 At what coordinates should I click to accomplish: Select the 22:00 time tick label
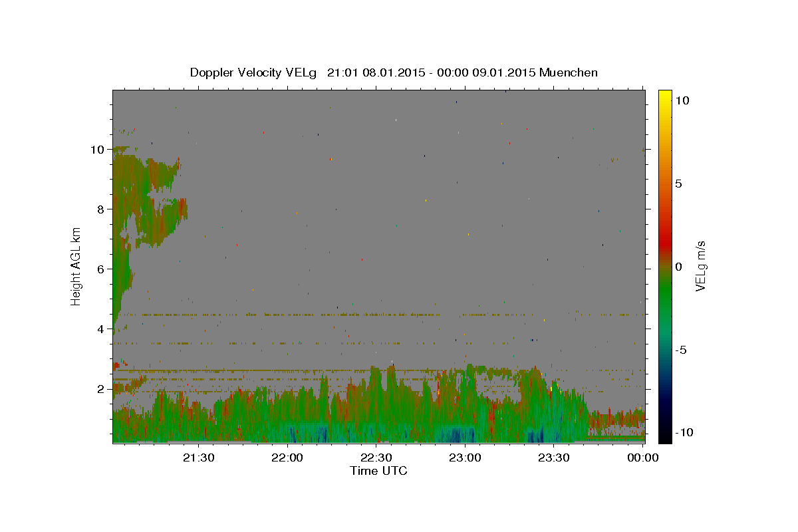tap(288, 458)
